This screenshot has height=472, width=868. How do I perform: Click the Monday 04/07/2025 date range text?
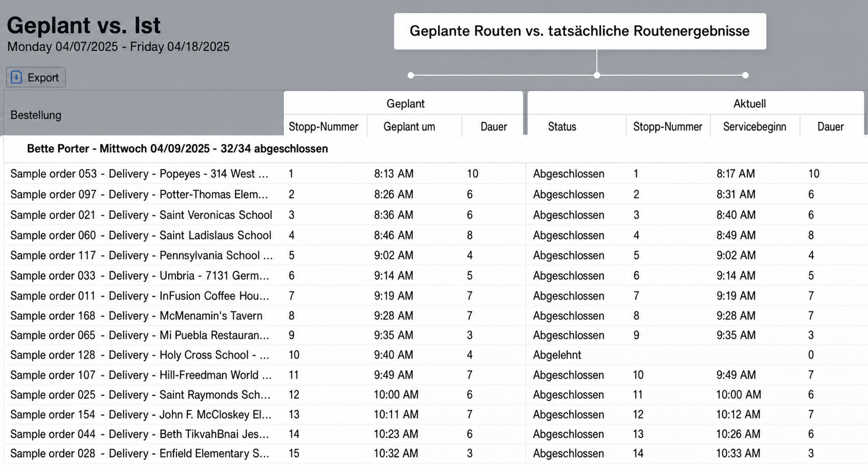click(x=118, y=47)
